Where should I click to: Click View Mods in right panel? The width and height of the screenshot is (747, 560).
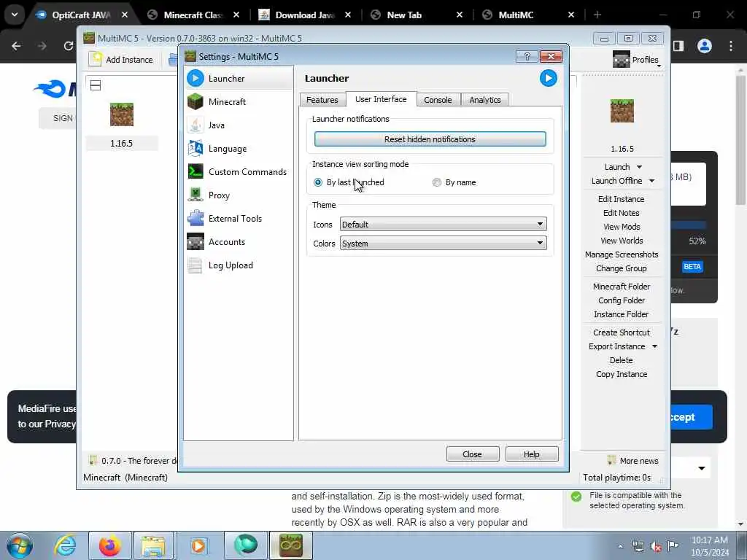[x=622, y=227]
